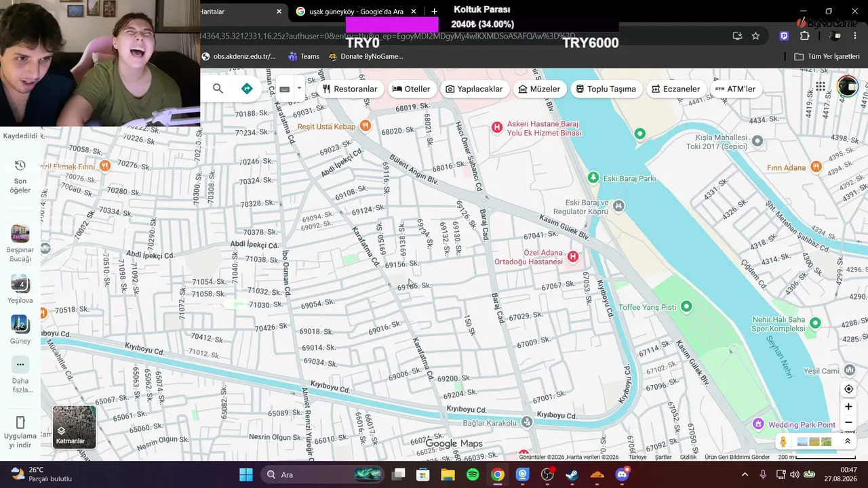The image size is (868, 488).
Task: Bookmark this page with the star icon
Action: [x=755, y=36]
